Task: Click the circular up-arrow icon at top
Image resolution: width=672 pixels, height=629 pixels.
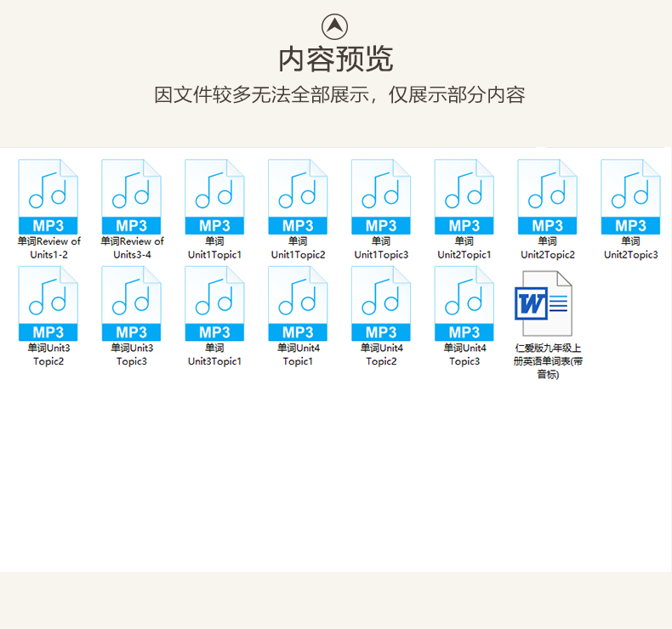Action: point(334,26)
